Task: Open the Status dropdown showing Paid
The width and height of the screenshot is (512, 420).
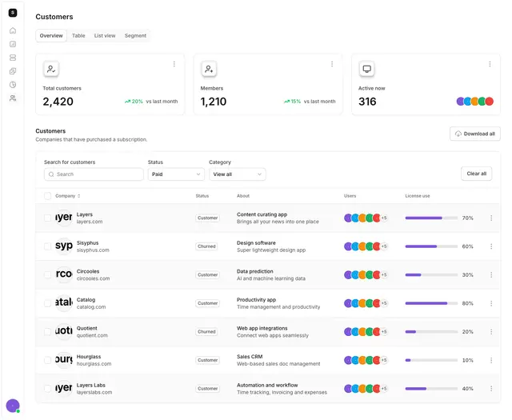Action: pyautogui.click(x=176, y=174)
